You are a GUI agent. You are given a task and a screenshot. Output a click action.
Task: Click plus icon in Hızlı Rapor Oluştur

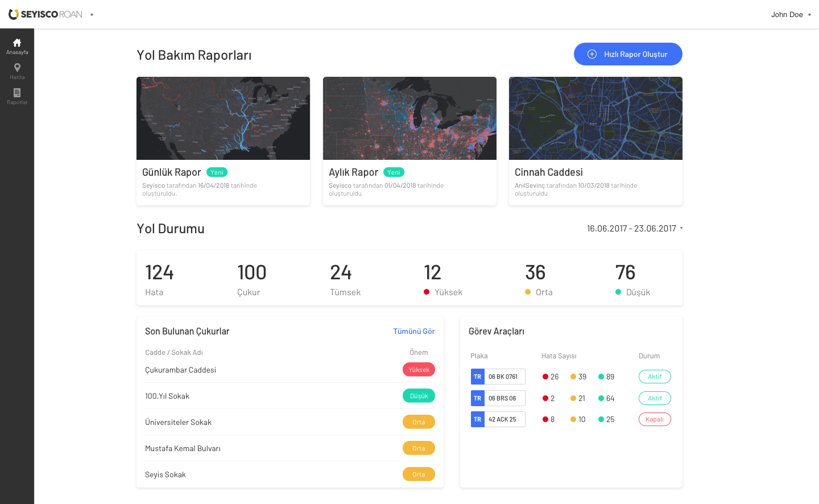point(592,54)
